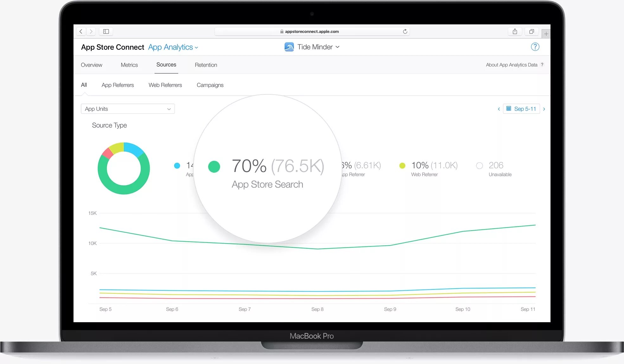Select the Web Referrers tab
The height and width of the screenshot is (364, 624).
pos(165,85)
